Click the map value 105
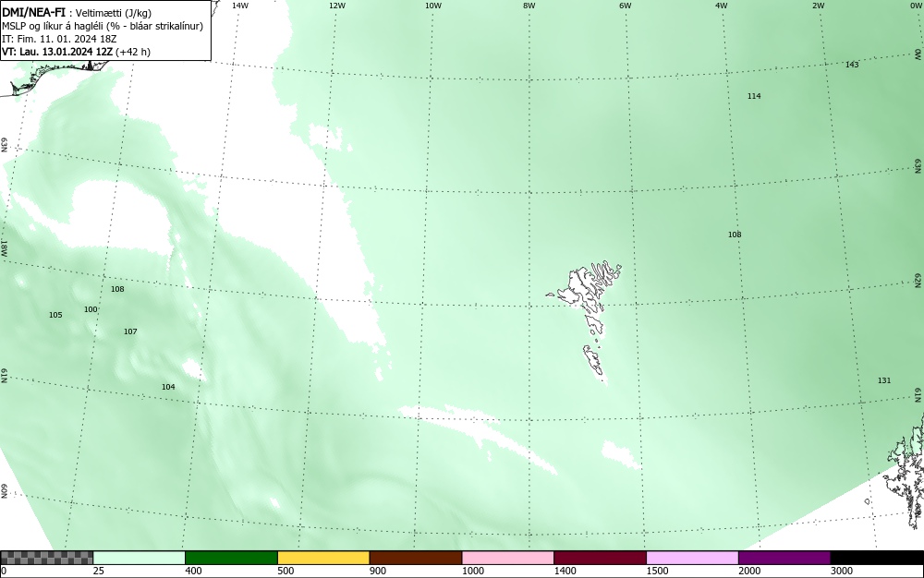The height and width of the screenshot is (578, 924). [x=55, y=315]
